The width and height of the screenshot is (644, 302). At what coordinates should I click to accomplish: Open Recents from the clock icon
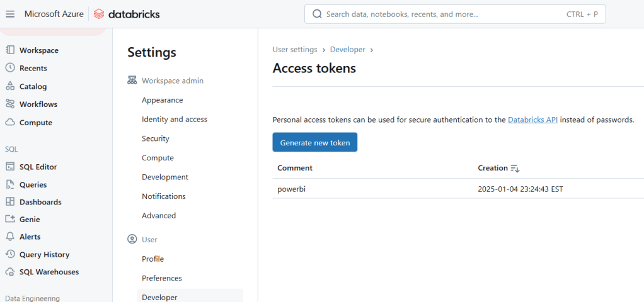[10, 68]
